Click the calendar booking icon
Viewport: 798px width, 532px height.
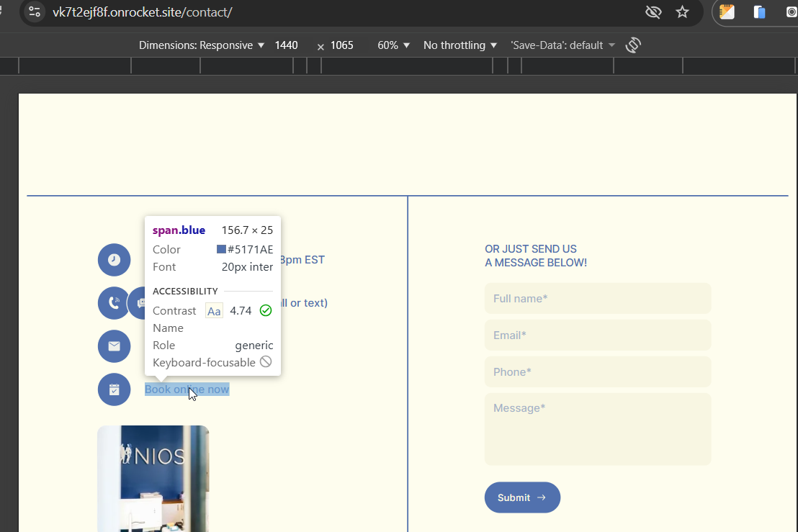point(114,389)
